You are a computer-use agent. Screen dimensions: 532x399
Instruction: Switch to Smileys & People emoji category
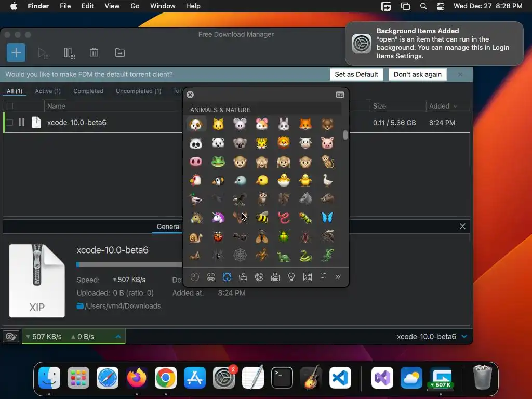coord(211,277)
